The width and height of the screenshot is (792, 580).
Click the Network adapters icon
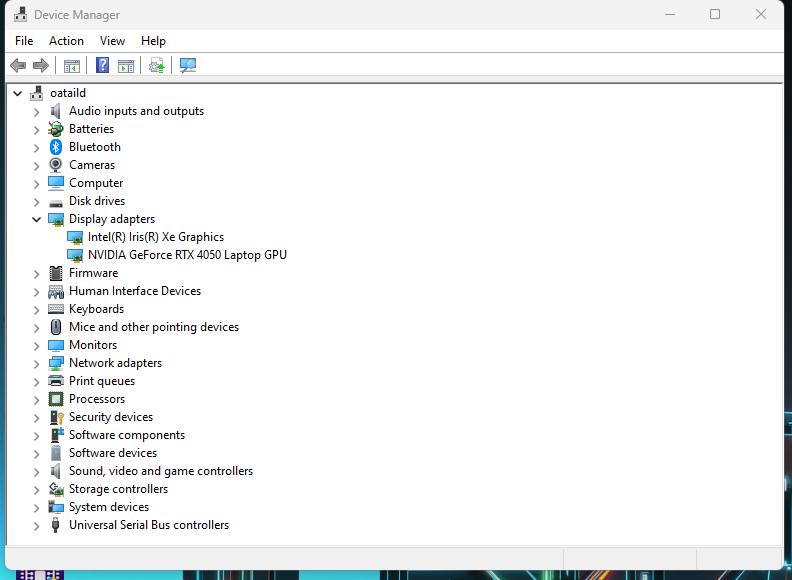[56, 363]
